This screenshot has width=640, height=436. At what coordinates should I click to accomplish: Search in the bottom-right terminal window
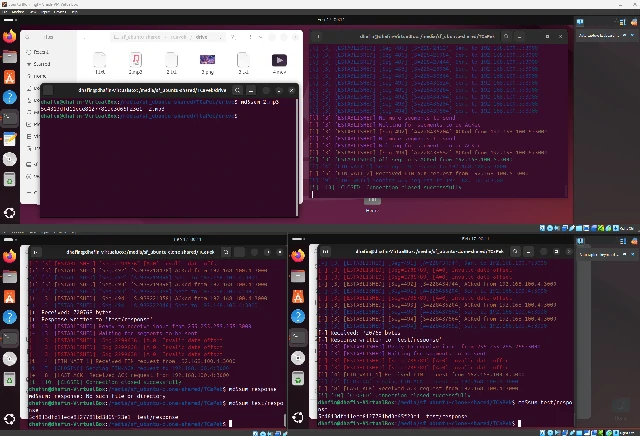pyautogui.click(x=515, y=251)
